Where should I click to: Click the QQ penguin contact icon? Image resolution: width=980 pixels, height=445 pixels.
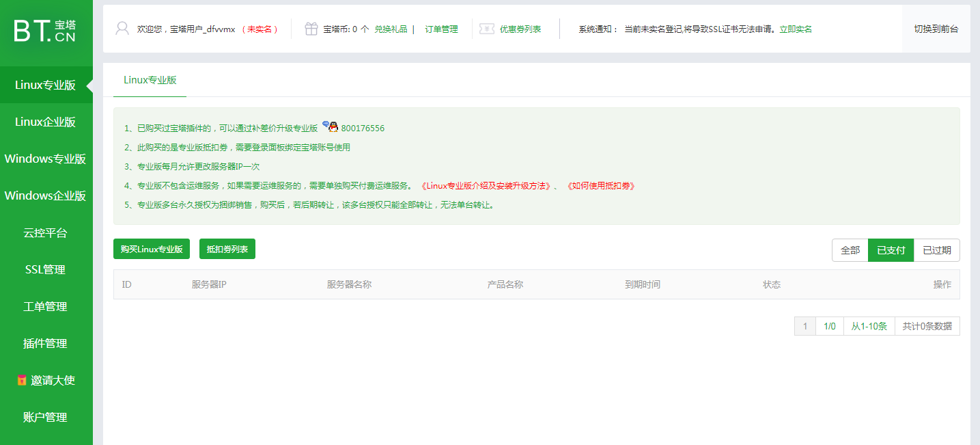pos(331,126)
